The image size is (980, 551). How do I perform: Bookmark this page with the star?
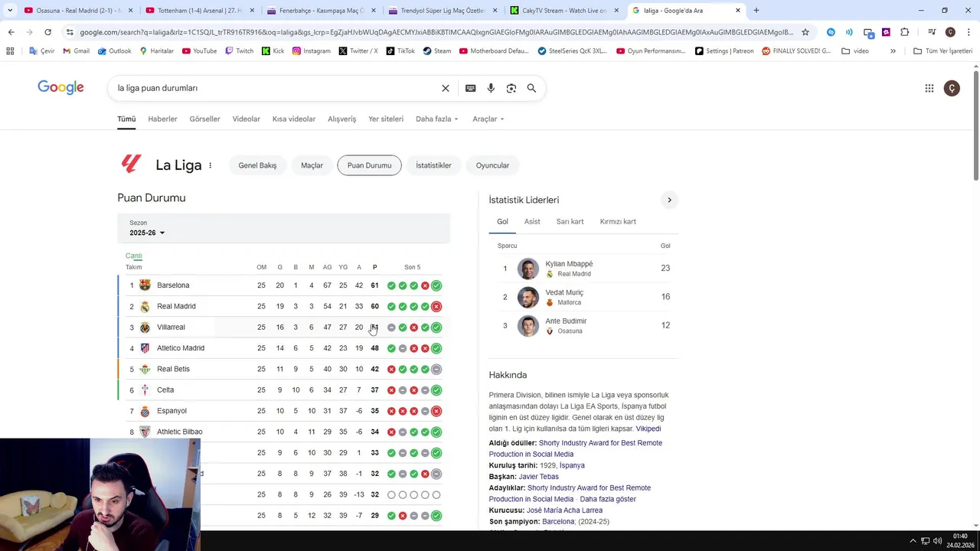point(805,32)
